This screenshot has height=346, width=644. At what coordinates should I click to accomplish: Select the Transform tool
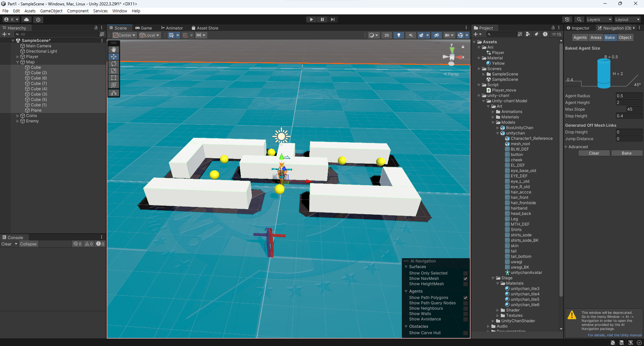(114, 85)
